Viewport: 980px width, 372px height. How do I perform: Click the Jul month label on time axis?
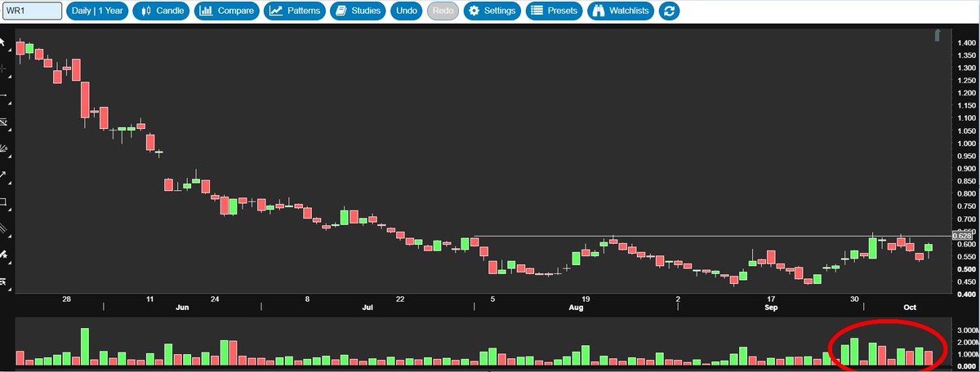tap(367, 308)
